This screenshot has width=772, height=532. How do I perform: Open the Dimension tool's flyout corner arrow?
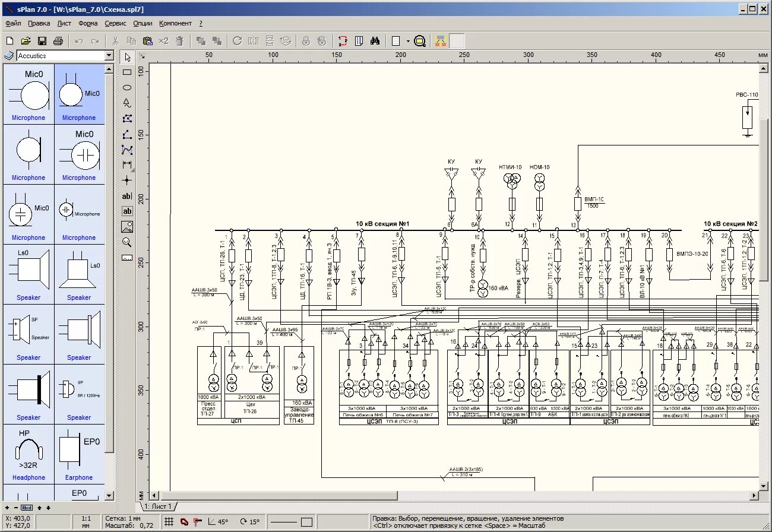coord(132,169)
